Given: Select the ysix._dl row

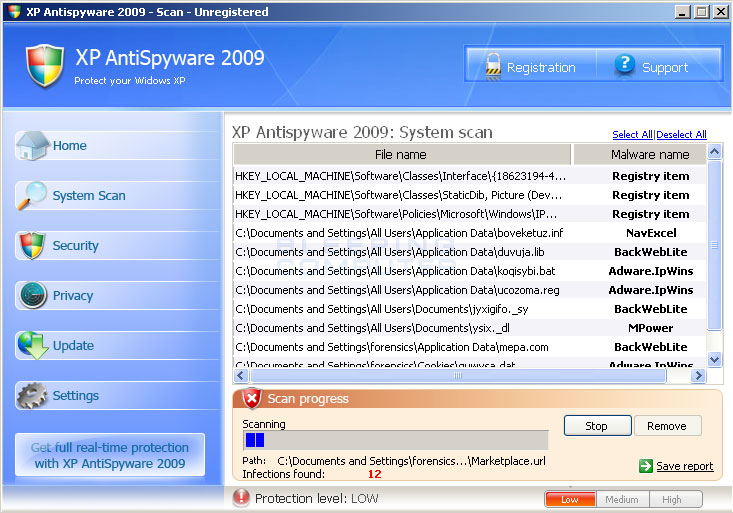Looking at the screenshot, I should coord(469,328).
